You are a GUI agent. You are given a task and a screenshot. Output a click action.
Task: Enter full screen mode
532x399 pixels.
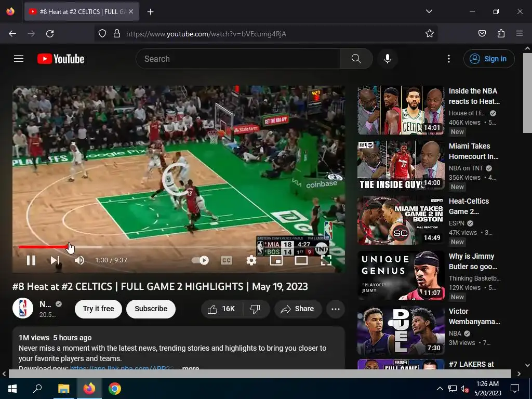pyautogui.click(x=326, y=260)
